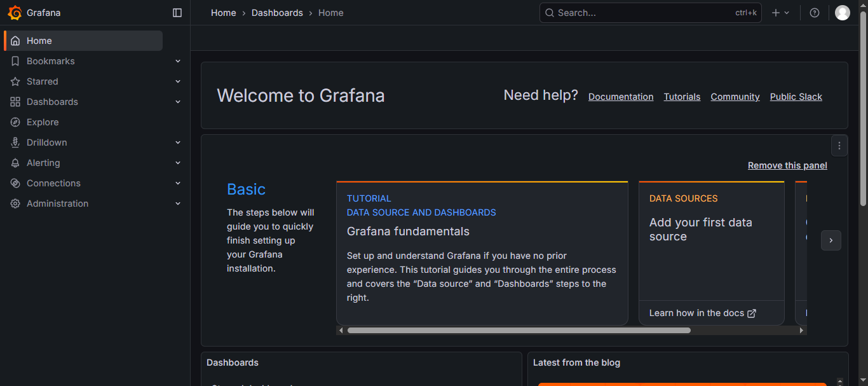Expand the Connections section chevron
The image size is (868, 386).
tap(178, 183)
